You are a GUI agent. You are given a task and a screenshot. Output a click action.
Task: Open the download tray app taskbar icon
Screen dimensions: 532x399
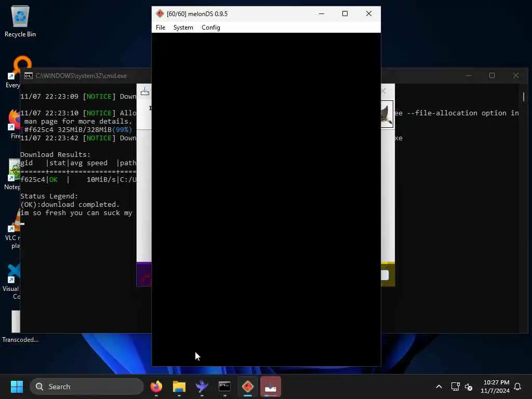(x=270, y=387)
